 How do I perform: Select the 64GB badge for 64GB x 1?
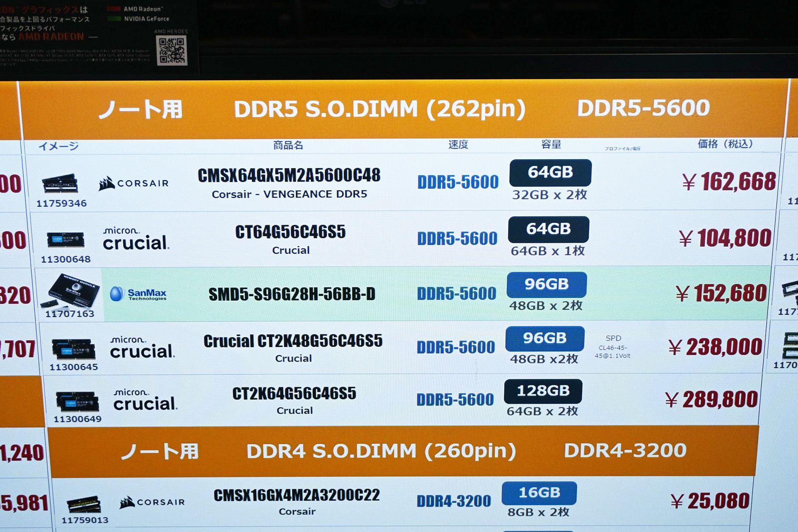(549, 229)
